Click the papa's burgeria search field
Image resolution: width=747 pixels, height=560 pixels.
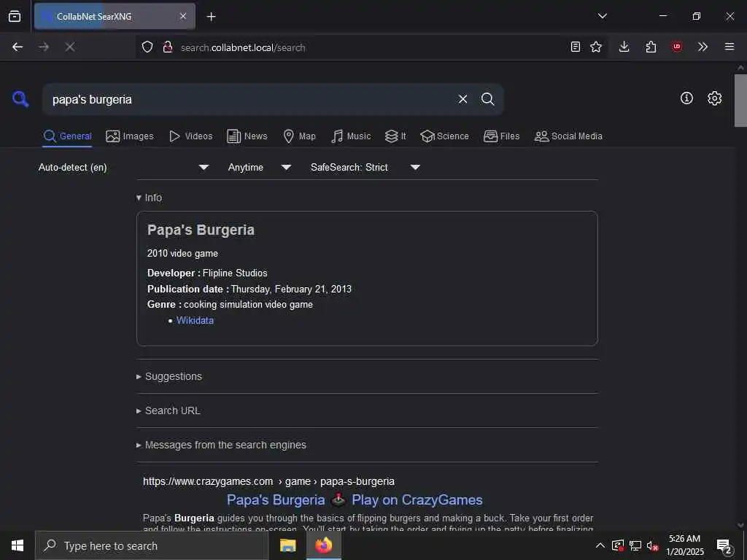(250, 99)
